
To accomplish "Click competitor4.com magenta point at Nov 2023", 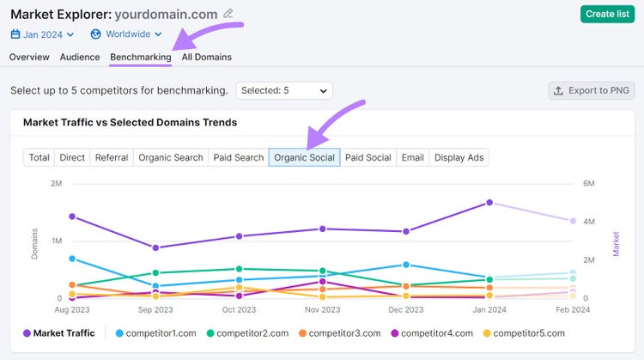I will click(x=322, y=282).
